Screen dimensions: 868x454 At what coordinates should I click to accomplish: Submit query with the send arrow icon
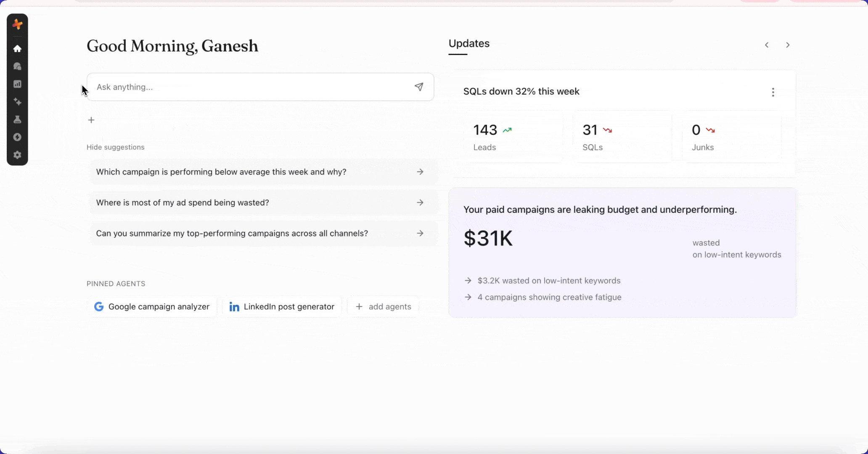tap(419, 87)
